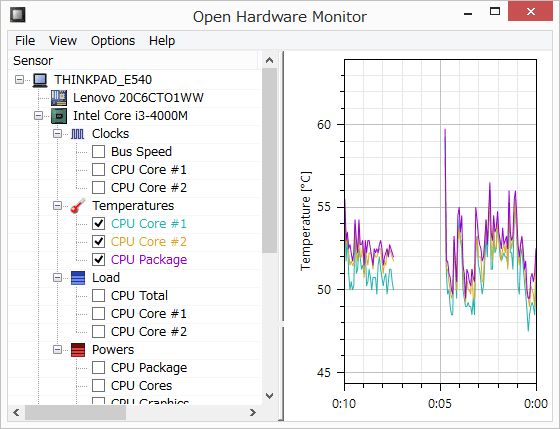Click the blue Load icon
This screenshot has width=560, height=429.
[78, 278]
